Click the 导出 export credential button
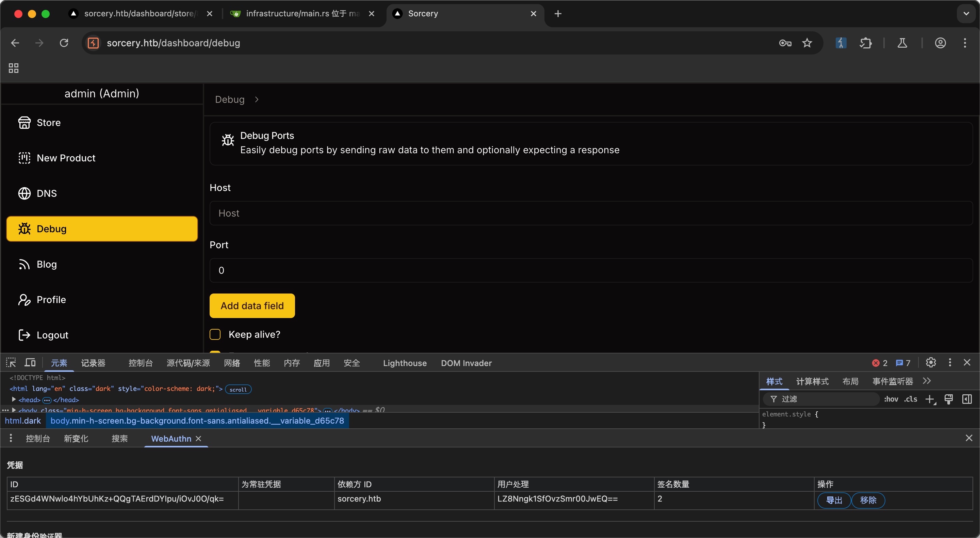Image resolution: width=980 pixels, height=538 pixels. 834,500
